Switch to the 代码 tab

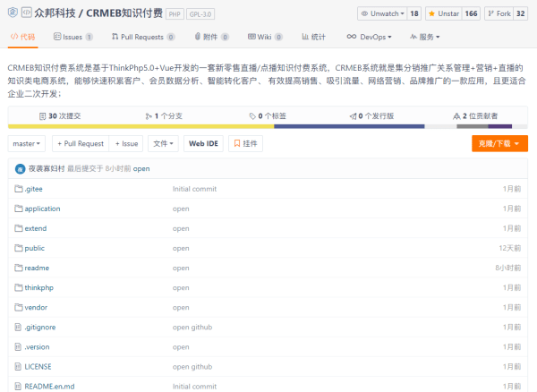[22, 37]
